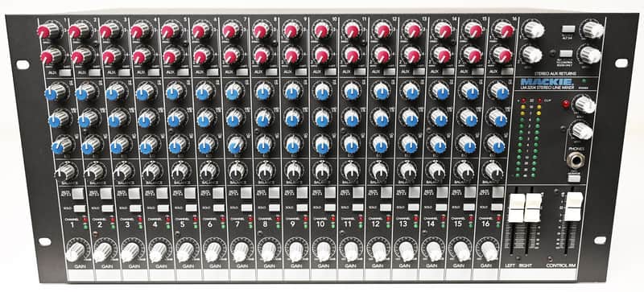The width and height of the screenshot is (644, 292).
Task: Turn the Stereo Aux Return 2 knob
Action: (531, 54)
